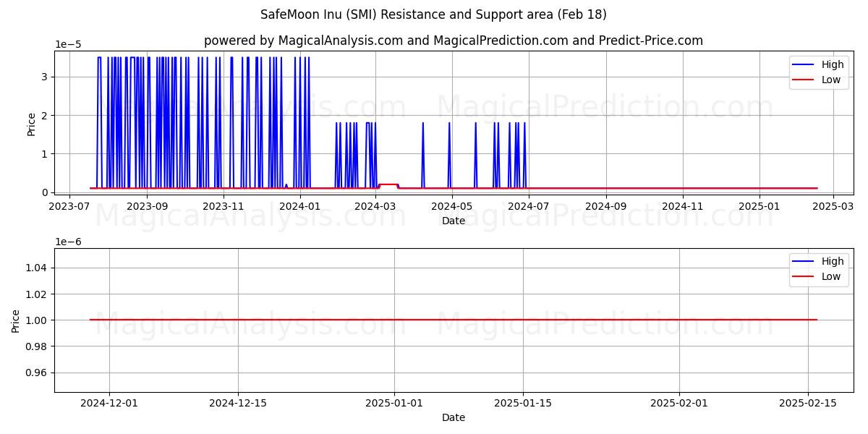Click the '2024-11' x-axis label on the top chart
The height and width of the screenshot is (434, 868).
point(683,206)
